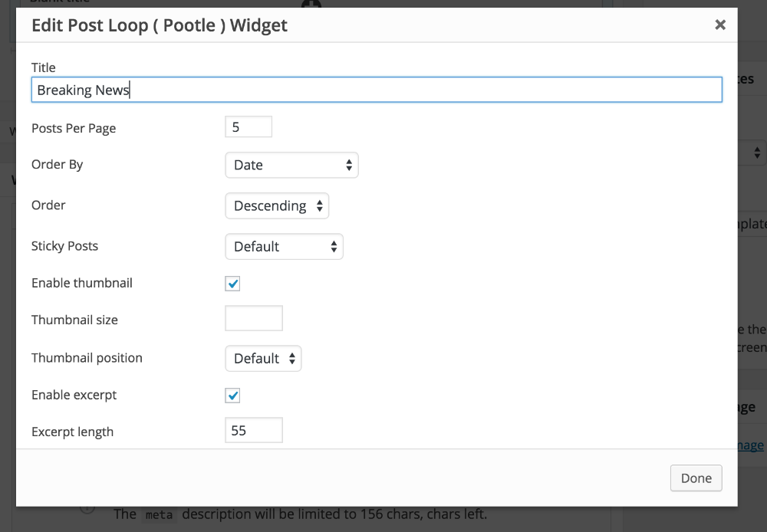
Task: Expand the Order dropdown showing Descending
Action: [277, 205]
